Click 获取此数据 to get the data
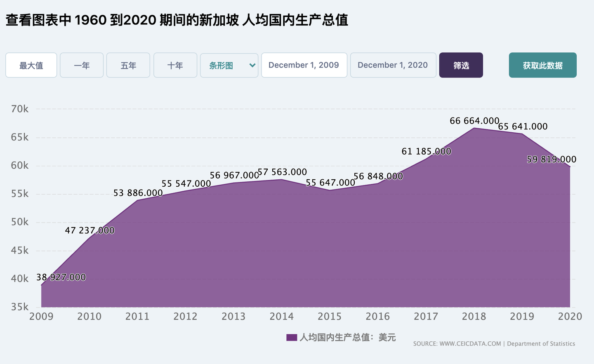This screenshot has width=594, height=364. 542,65
